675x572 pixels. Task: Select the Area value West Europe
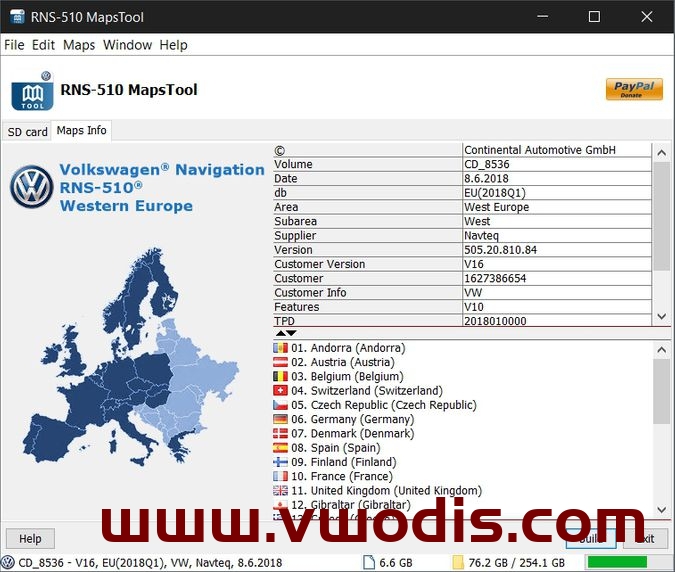point(557,207)
